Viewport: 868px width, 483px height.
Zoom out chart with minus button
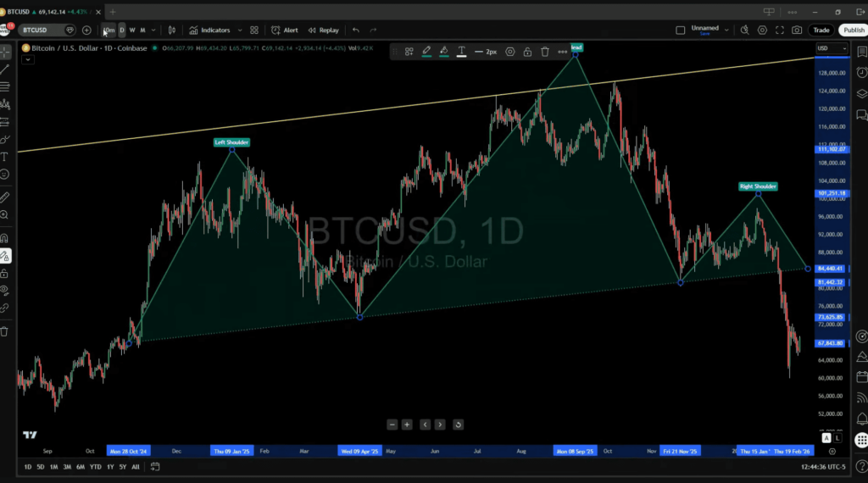click(392, 425)
